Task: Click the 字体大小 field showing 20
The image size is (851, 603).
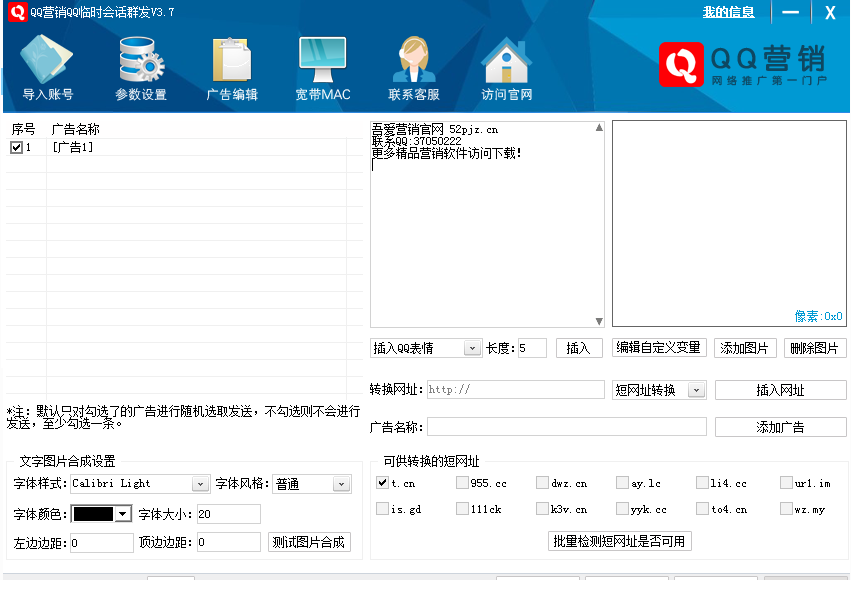Action: [x=228, y=513]
